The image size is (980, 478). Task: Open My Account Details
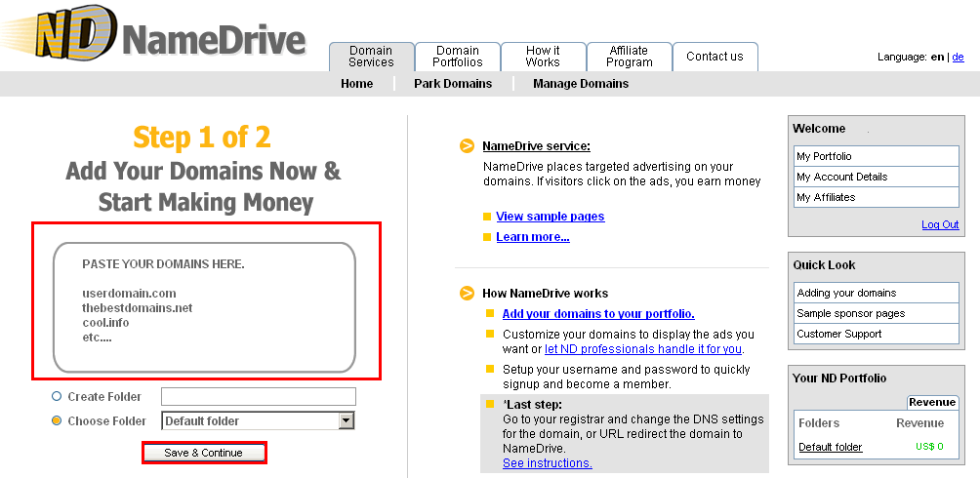877,177
